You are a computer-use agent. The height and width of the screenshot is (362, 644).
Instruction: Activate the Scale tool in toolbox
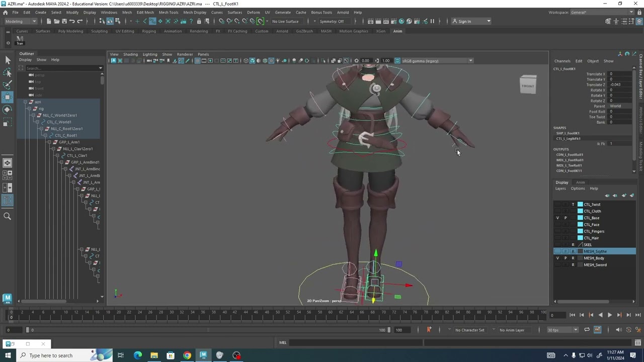click(8, 121)
